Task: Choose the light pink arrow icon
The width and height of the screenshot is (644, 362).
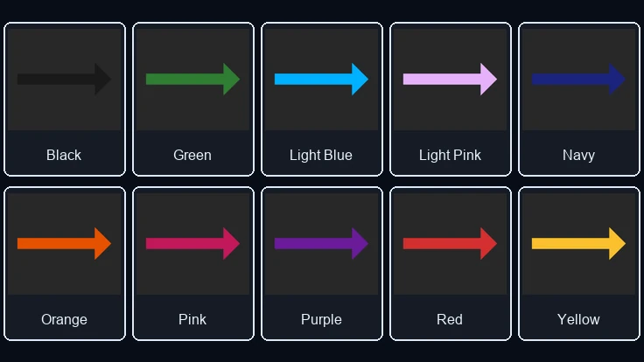Action: [x=450, y=79]
